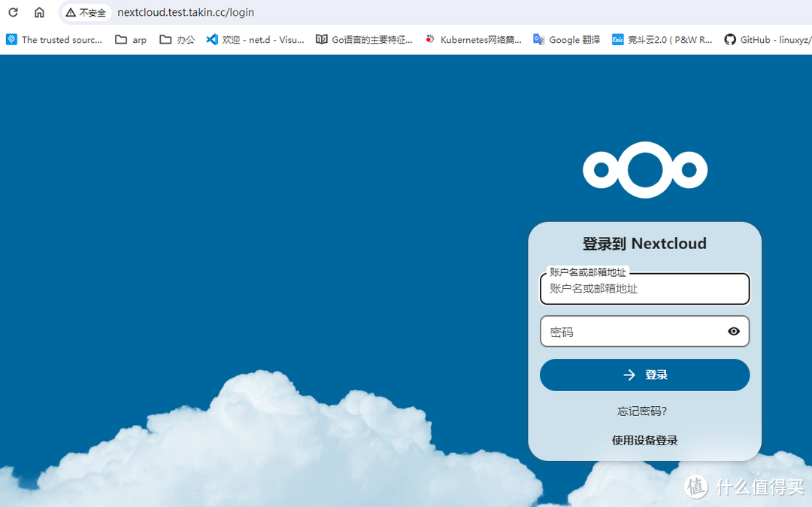Screen dimensions: 812x507
Task: Select the arrow icon inside the 登录 button
Action: [629, 375]
